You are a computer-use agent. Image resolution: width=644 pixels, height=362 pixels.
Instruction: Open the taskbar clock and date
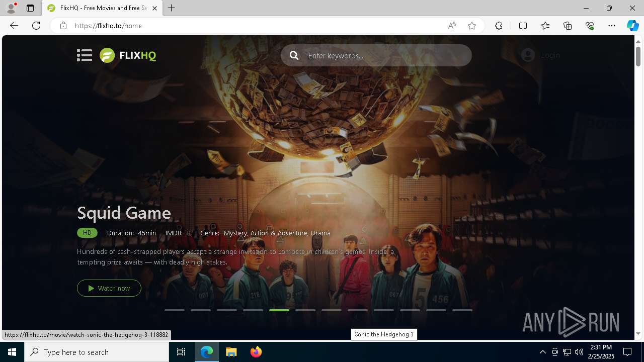(x=601, y=352)
